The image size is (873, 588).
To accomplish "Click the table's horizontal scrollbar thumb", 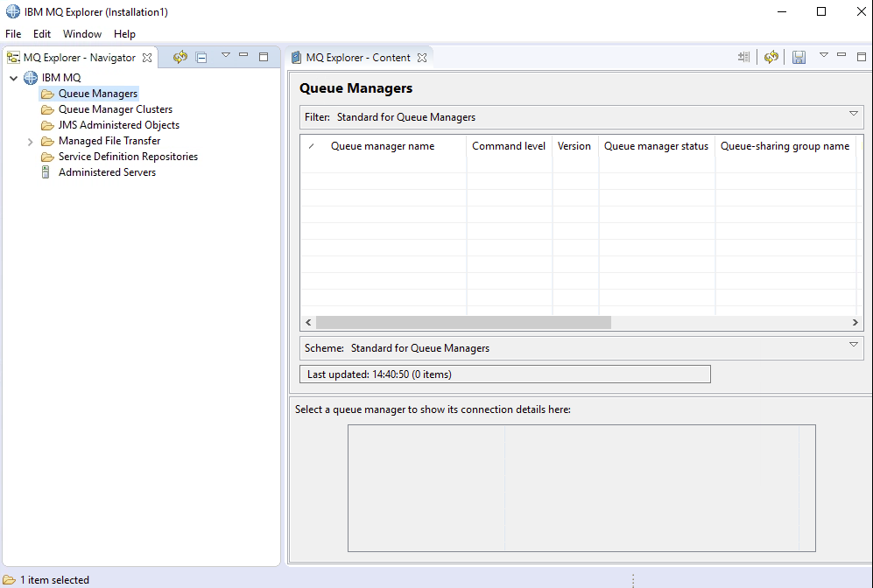I will (463, 323).
